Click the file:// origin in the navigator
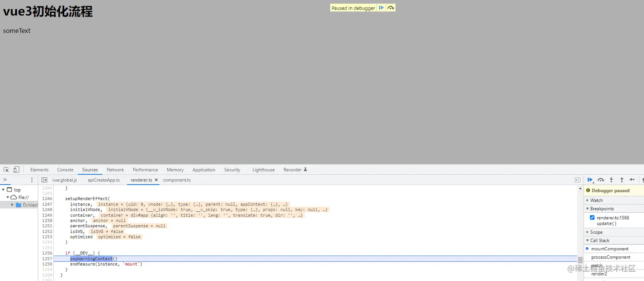644x281 pixels. (x=23, y=197)
